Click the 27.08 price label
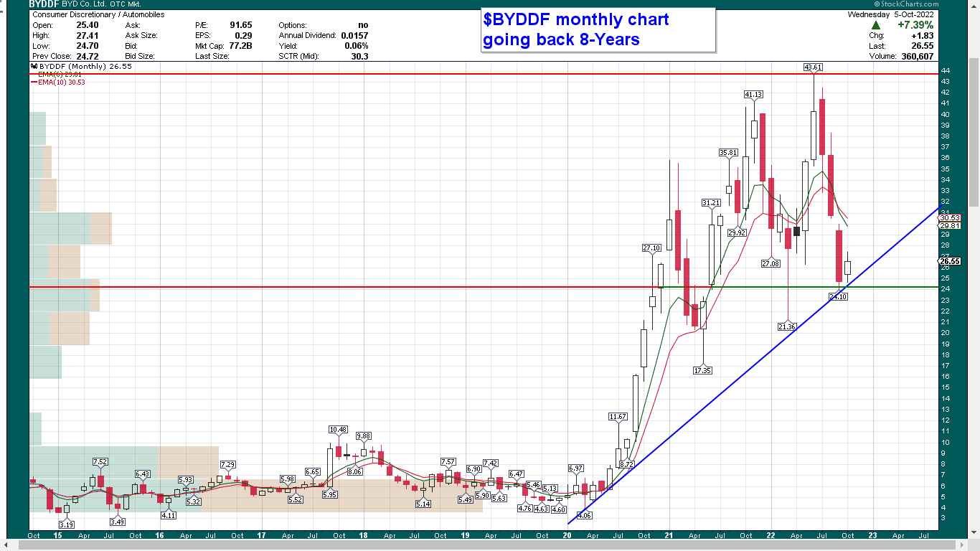The width and height of the screenshot is (980, 551). [771, 263]
